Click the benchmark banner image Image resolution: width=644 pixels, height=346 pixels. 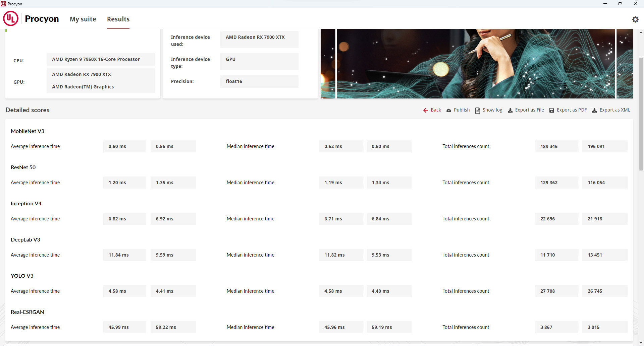[x=476, y=64]
